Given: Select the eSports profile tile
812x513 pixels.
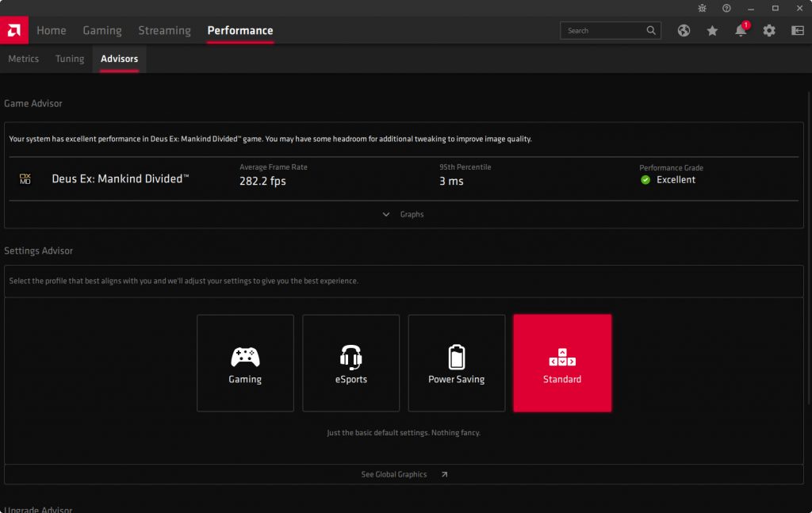Looking at the screenshot, I should (350, 363).
